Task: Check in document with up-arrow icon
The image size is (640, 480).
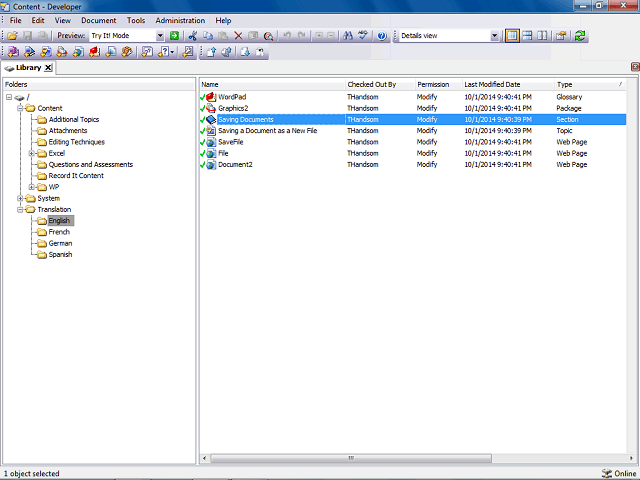Action: (x=211, y=52)
